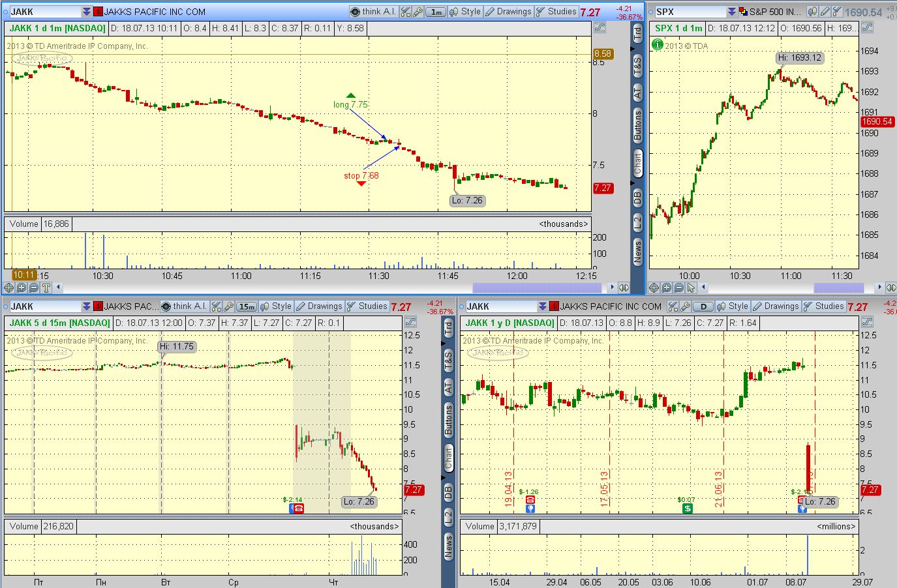
Task: Open the DB side tab next to the 1m chart
Action: (x=637, y=196)
